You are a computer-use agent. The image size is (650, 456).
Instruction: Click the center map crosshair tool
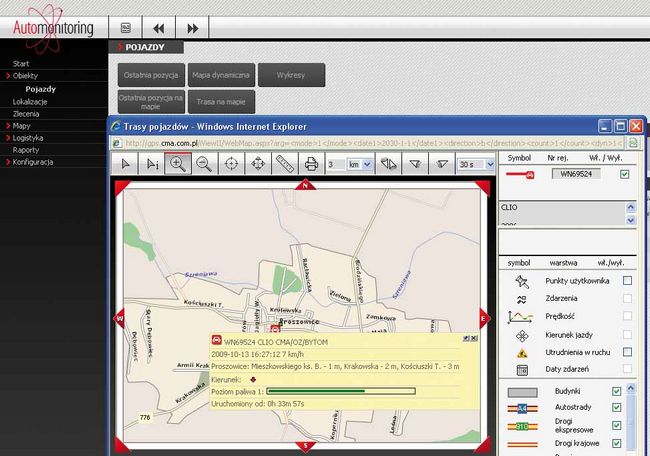point(231,164)
